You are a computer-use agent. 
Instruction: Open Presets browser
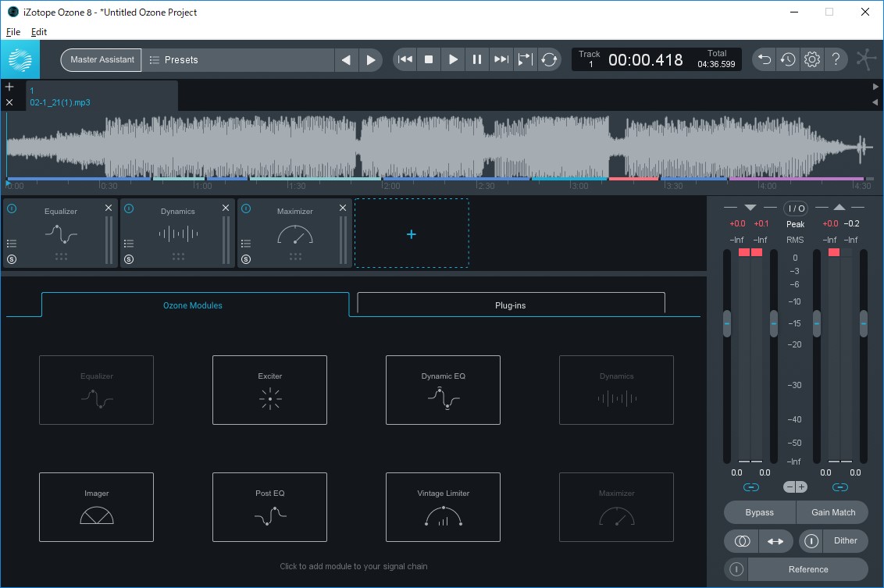tap(238, 60)
